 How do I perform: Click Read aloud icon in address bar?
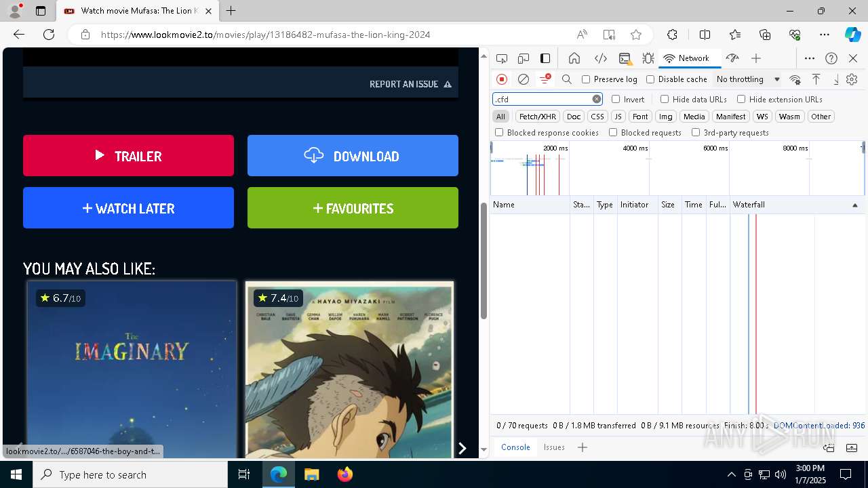tap(582, 35)
